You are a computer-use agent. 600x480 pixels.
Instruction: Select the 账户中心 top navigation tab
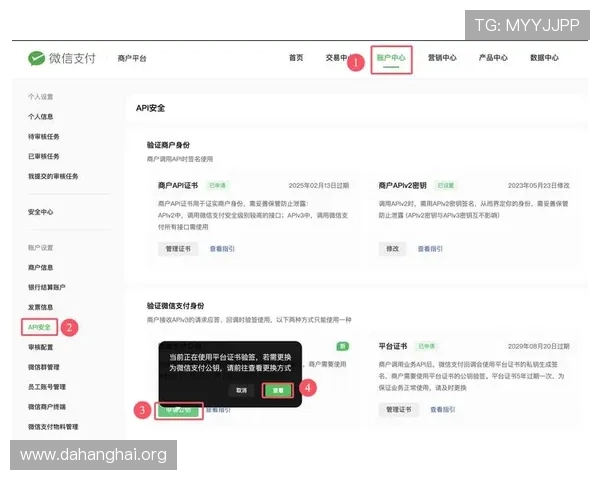[x=391, y=58]
